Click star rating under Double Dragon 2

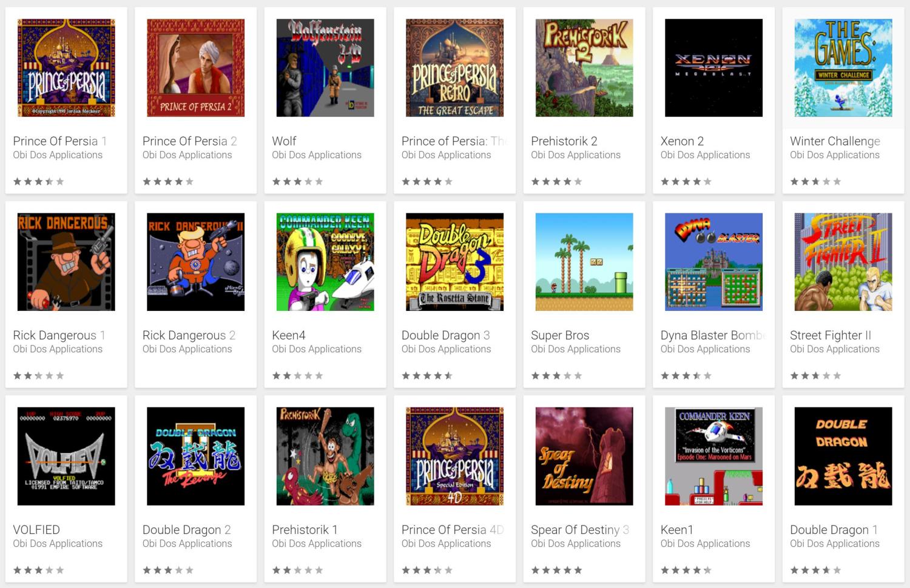[x=168, y=570]
